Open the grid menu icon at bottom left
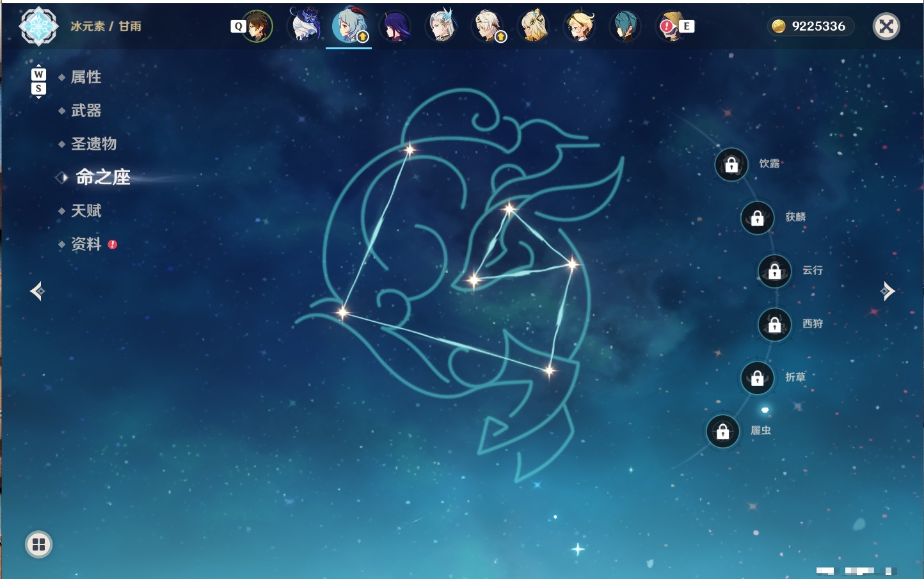The width and height of the screenshot is (924, 579). pyautogui.click(x=38, y=544)
